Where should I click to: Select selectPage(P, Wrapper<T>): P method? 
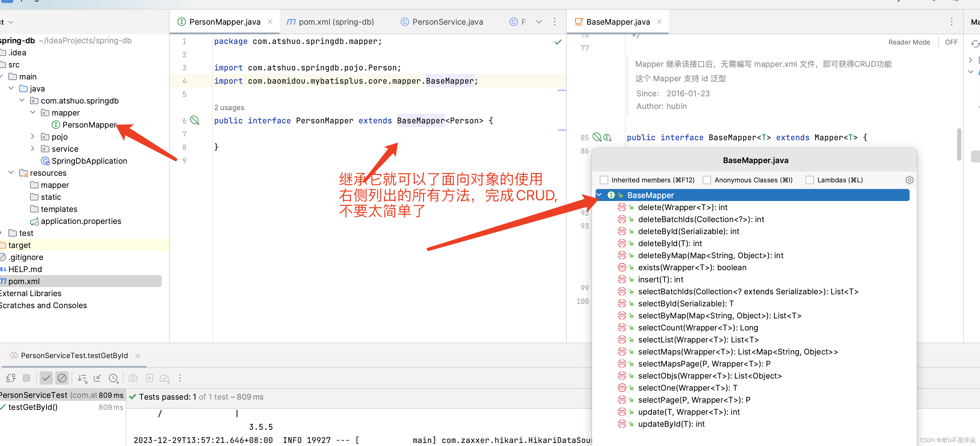click(x=694, y=400)
